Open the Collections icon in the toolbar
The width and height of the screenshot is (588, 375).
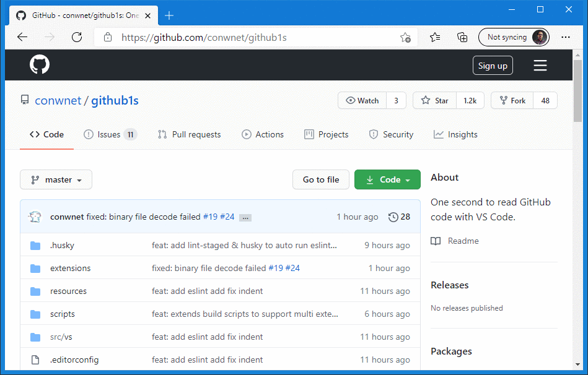tap(462, 37)
